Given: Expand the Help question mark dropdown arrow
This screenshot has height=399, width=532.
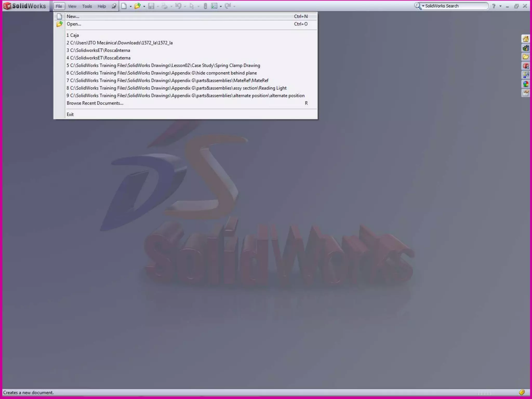Looking at the screenshot, I should pyautogui.click(x=500, y=6).
